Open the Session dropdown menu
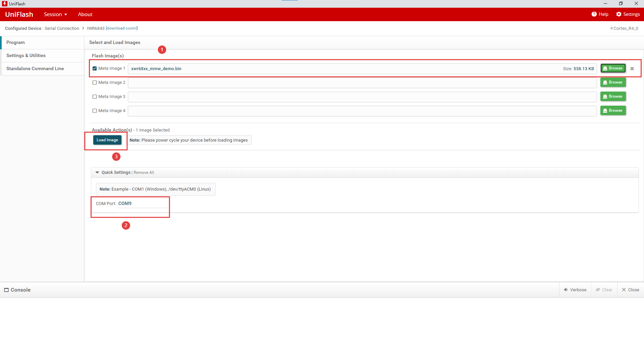This screenshot has width=644, height=349. tap(56, 14)
